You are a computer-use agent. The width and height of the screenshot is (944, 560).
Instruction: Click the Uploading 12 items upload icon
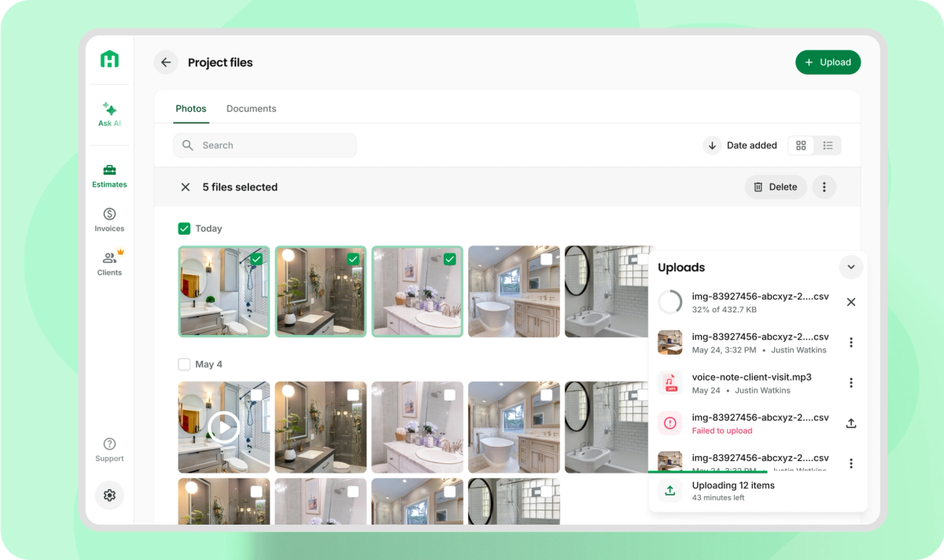click(670, 491)
